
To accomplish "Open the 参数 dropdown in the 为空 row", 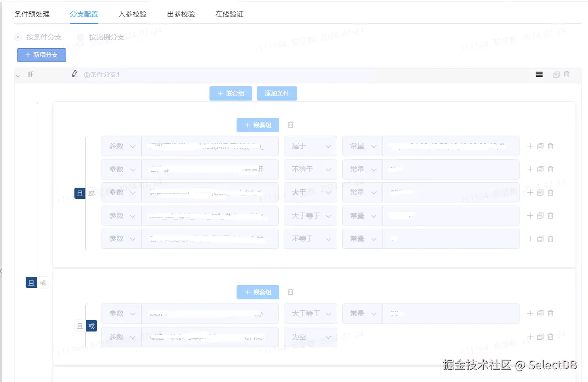I will point(121,337).
